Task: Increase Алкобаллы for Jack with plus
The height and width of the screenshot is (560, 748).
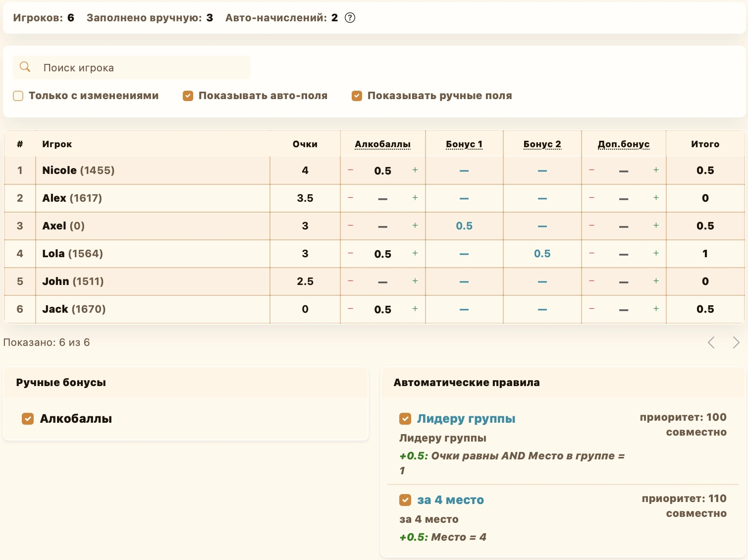Action: pyautogui.click(x=415, y=309)
